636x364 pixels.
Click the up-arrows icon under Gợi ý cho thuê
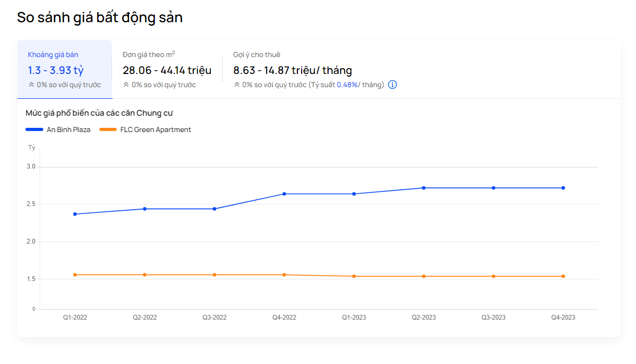coord(237,85)
